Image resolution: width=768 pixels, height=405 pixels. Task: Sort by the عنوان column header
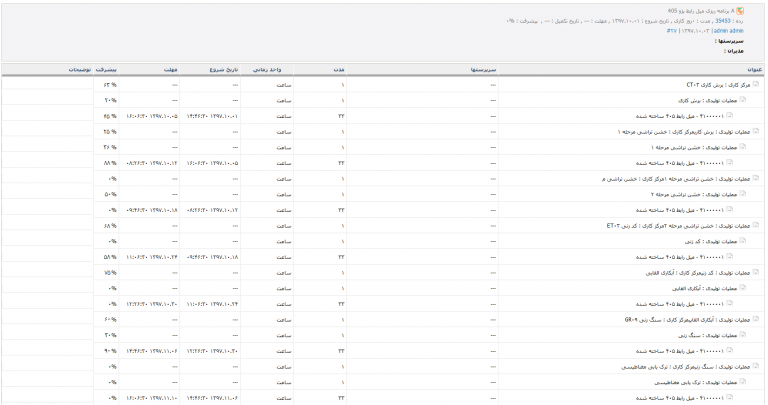coord(754,70)
